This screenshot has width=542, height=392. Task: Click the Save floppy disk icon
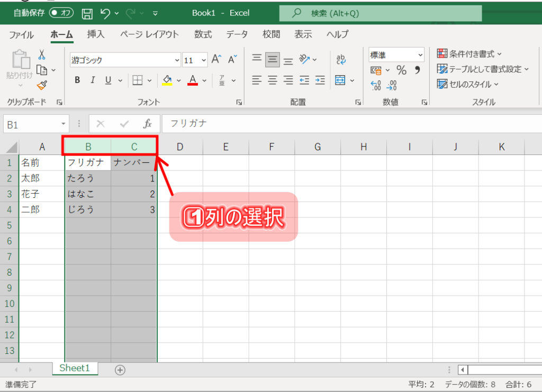pos(88,13)
